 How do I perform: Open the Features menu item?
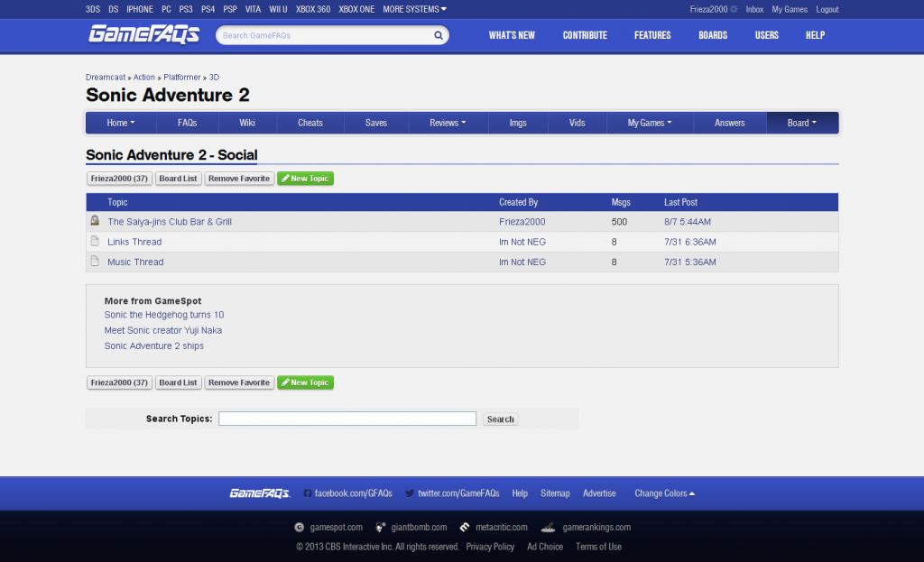[652, 35]
